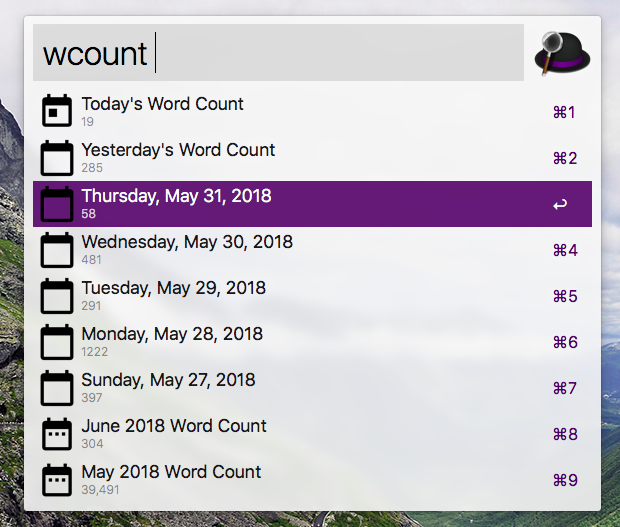
Task: Open the May 2018 Word Count result
Action: tap(171, 473)
